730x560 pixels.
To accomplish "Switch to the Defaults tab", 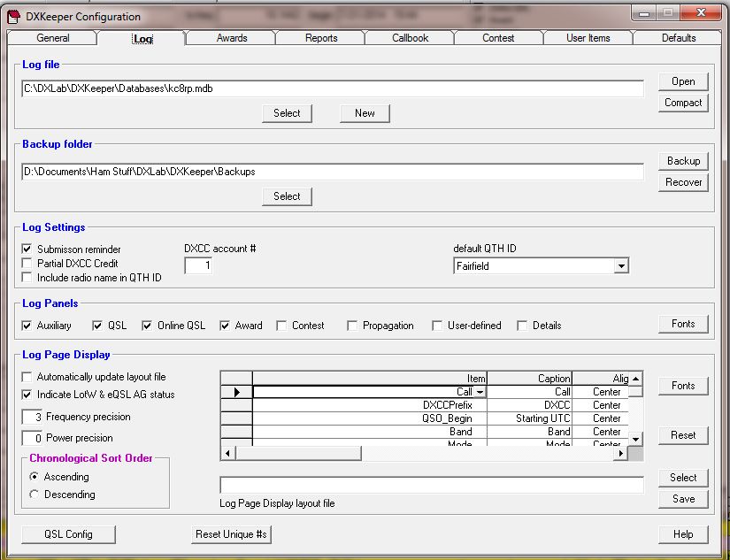I will coord(679,38).
